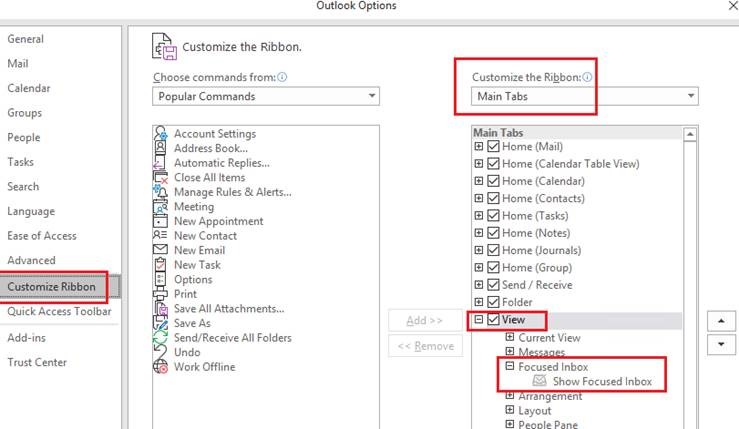This screenshot has width=739, height=429.
Task: Collapse the View tree node
Action: click(x=478, y=319)
